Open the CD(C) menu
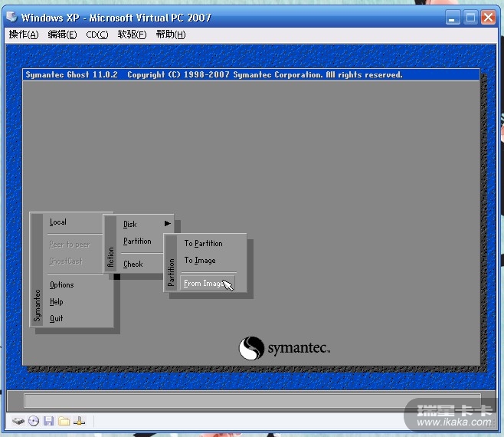 [97, 34]
